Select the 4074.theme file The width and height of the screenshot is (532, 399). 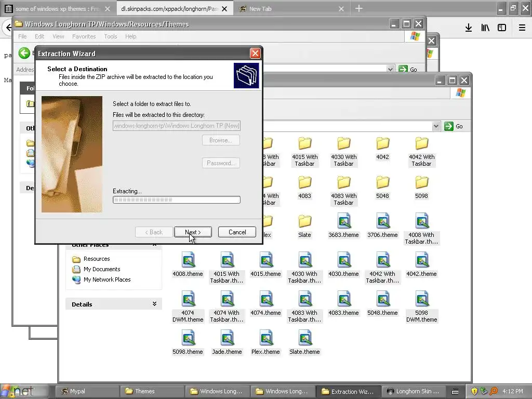265,303
